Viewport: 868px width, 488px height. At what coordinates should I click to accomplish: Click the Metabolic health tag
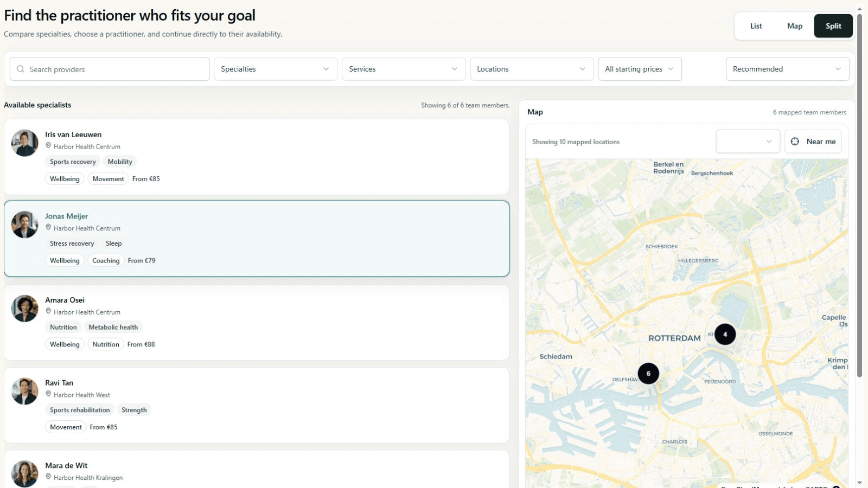(x=113, y=327)
